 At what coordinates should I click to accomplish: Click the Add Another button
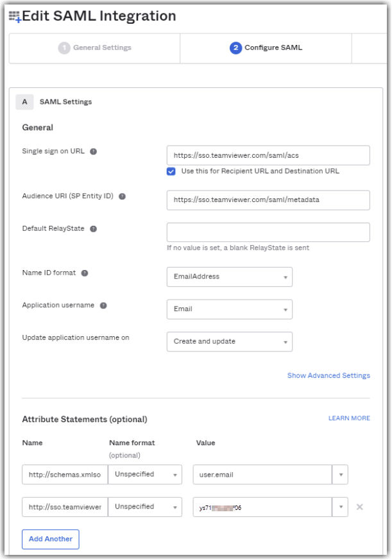(51, 539)
